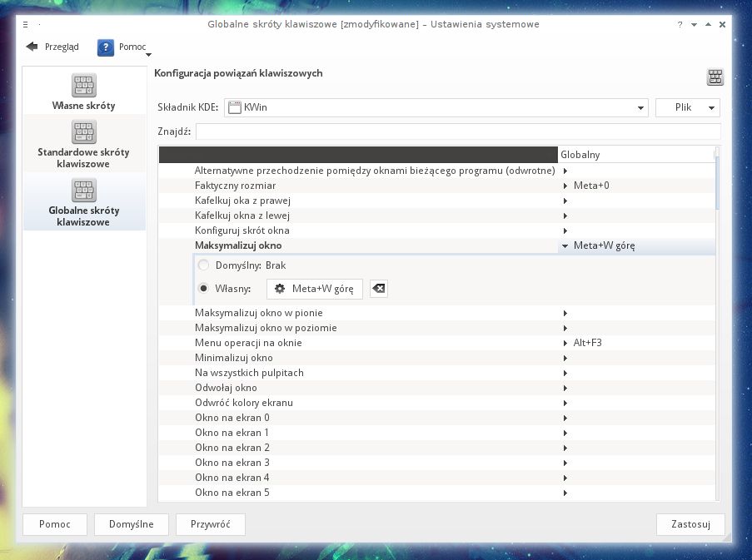
Task: Open the Składnik KDE dropdown
Action: [x=436, y=108]
